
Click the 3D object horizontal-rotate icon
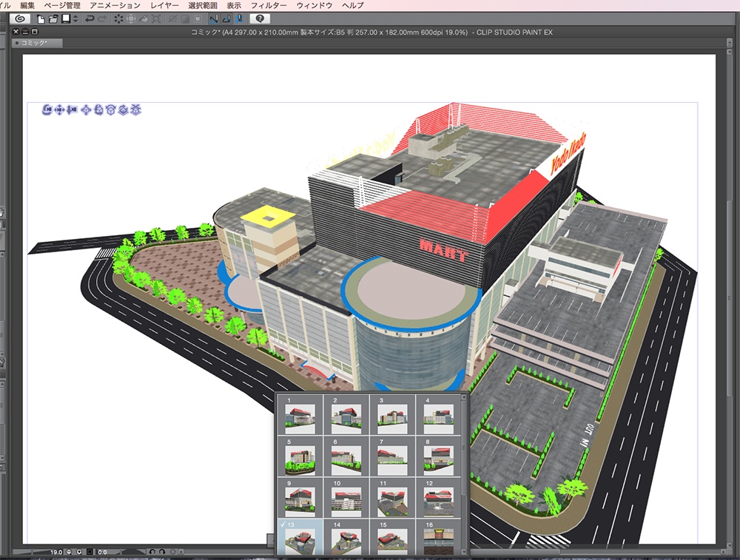click(110, 110)
